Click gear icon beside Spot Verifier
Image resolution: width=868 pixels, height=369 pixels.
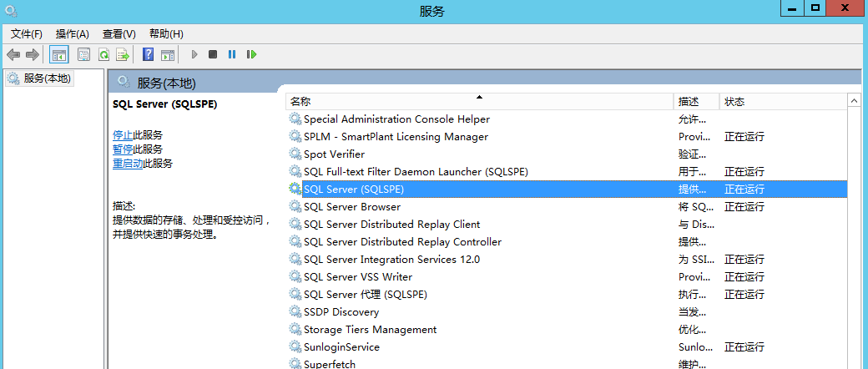(295, 154)
